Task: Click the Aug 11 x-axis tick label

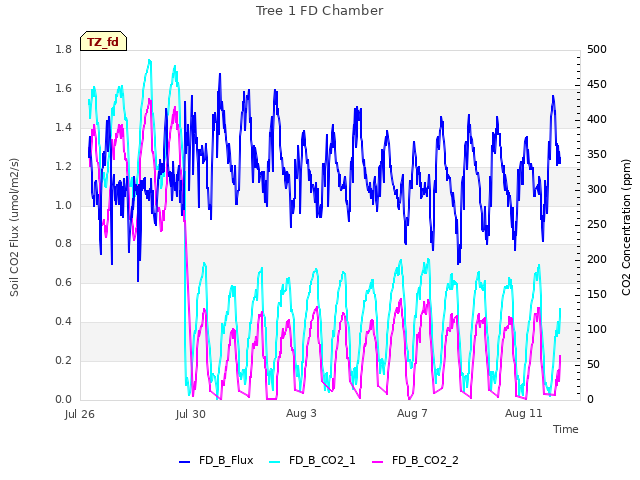Action: coord(524,413)
